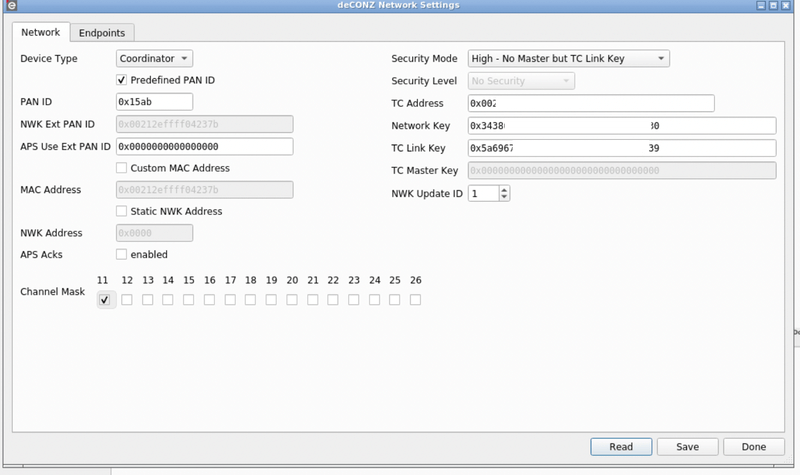Click the PAN ID field 0x15ab
This screenshot has height=475, width=800.
[x=154, y=102]
